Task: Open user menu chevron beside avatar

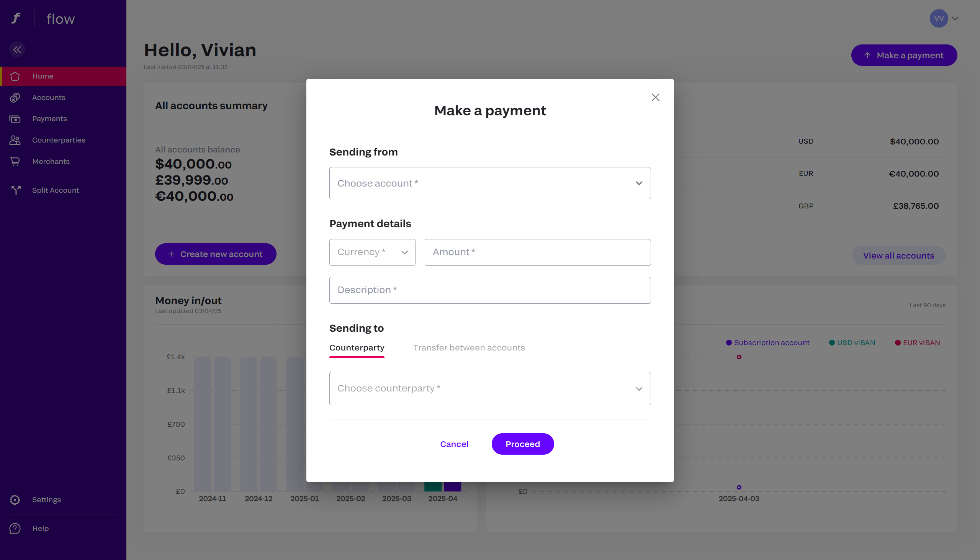Action: coord(955,18)
